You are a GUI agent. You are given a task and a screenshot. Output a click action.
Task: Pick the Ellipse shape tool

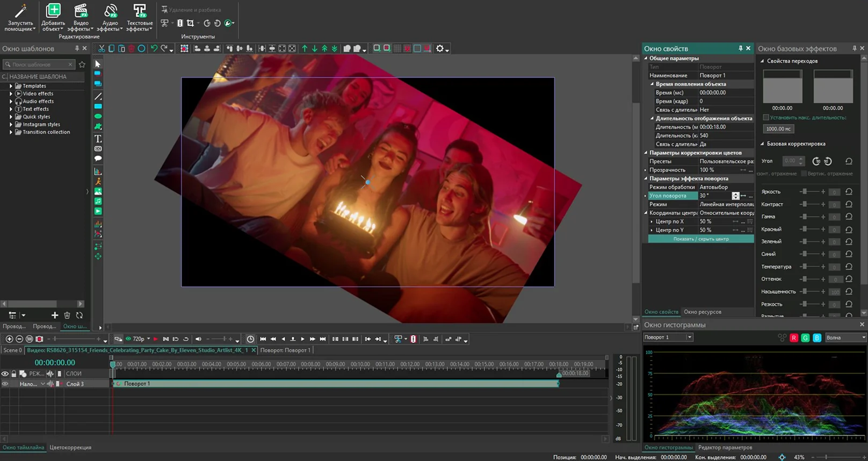tap(98, 116)
